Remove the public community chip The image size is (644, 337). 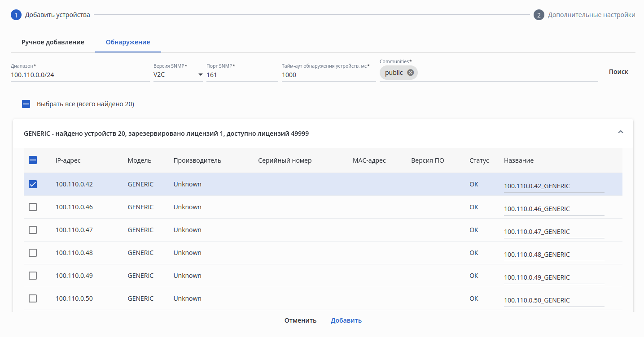[x=410, y=73]
